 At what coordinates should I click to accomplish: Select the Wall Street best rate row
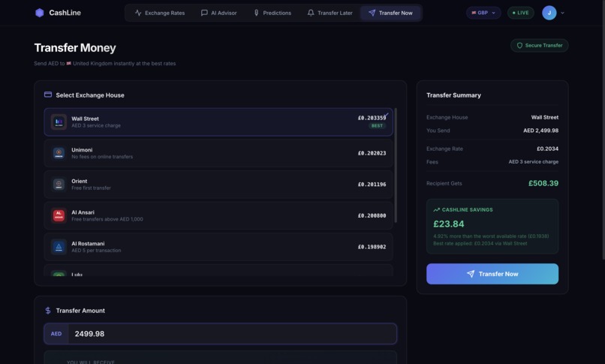pyautogui.click(x=218, y=122)
